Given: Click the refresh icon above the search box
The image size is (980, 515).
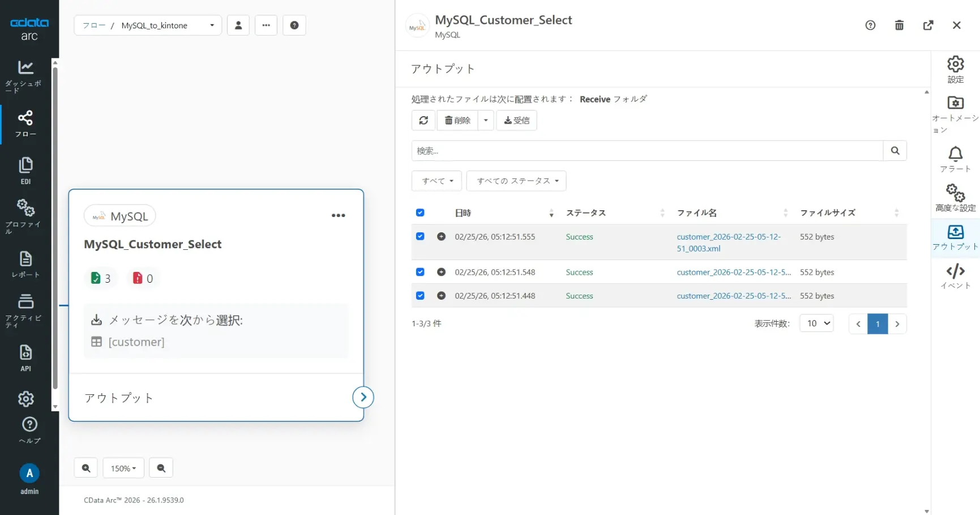Looking at the screenshot, I should click(x=423, y=120).
